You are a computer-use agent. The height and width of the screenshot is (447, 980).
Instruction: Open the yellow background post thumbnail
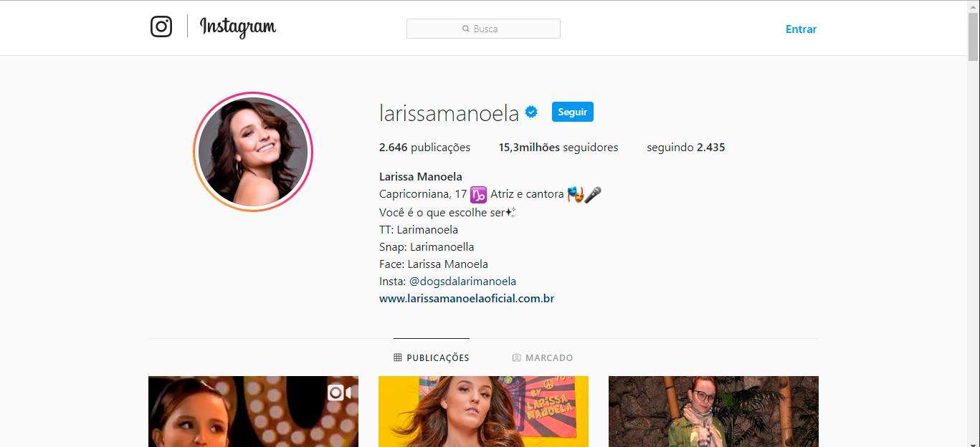pyautogui.click(x=483, y=412)
